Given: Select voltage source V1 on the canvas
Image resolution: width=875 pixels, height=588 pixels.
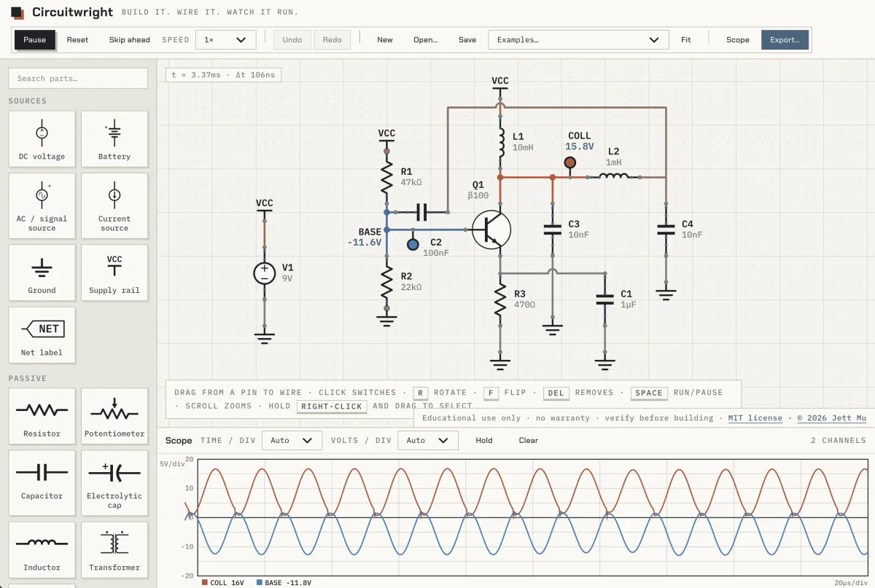Looking at the screenshot, I should [x=264, y=274].
